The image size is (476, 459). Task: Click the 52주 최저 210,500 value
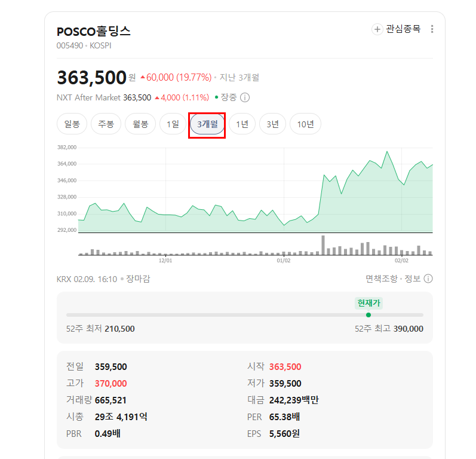tap(119, 329)
